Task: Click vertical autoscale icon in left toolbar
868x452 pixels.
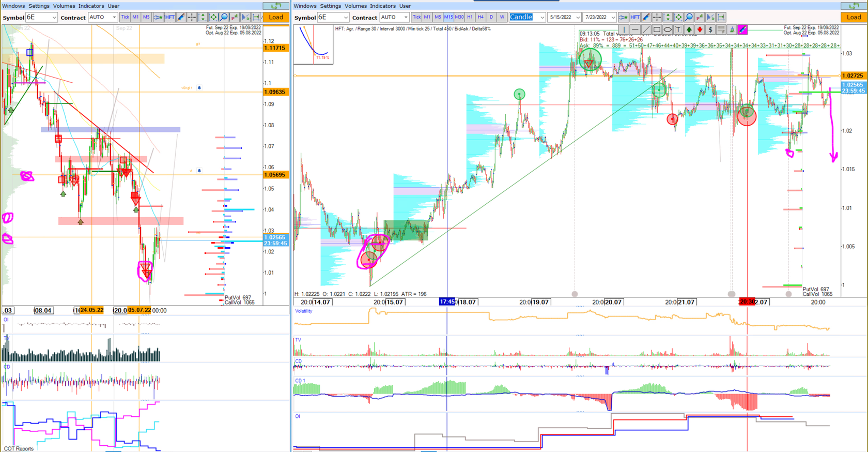Action: click(x=203, y=17)
